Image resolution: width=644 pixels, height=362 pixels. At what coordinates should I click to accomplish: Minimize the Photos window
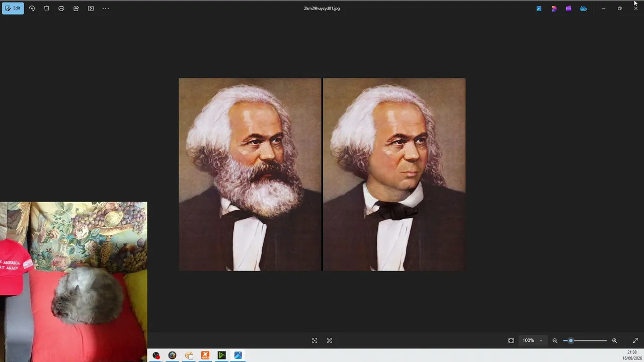coord(603,9)
